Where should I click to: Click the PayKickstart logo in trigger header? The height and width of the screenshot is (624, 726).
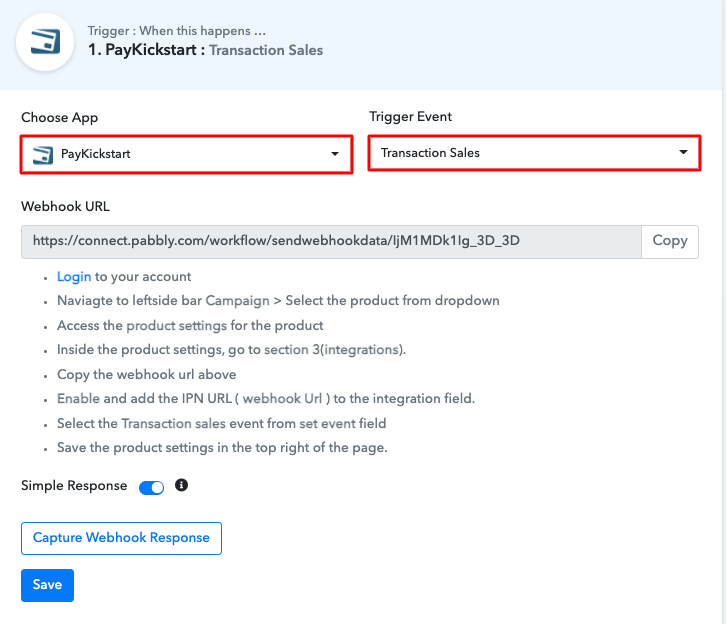coord(45,42)
